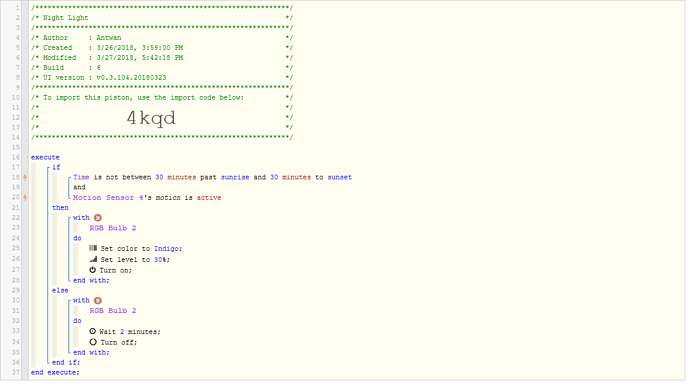690x384 pixels.
Task: Click the Indigo color value
Action: tap(166, 249)
